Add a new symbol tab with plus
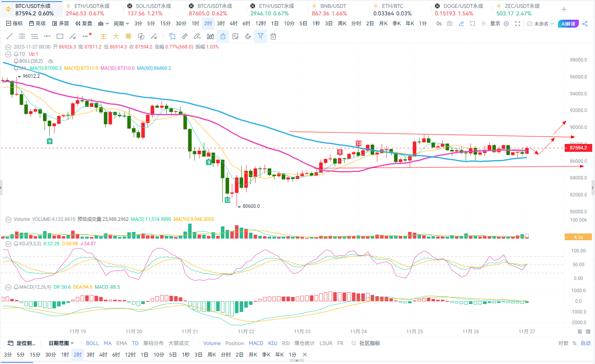595x364 pixels. pos(564,9)
